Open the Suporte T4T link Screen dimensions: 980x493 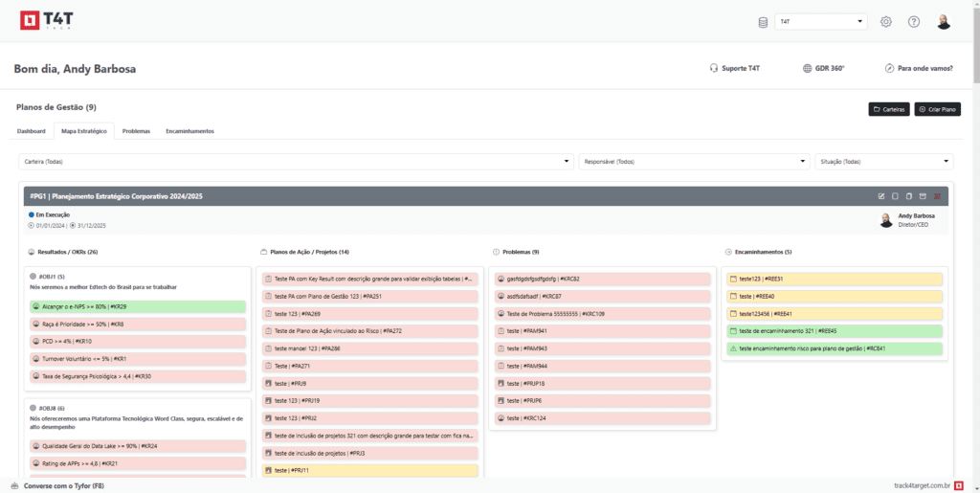[x=734, y=68]
